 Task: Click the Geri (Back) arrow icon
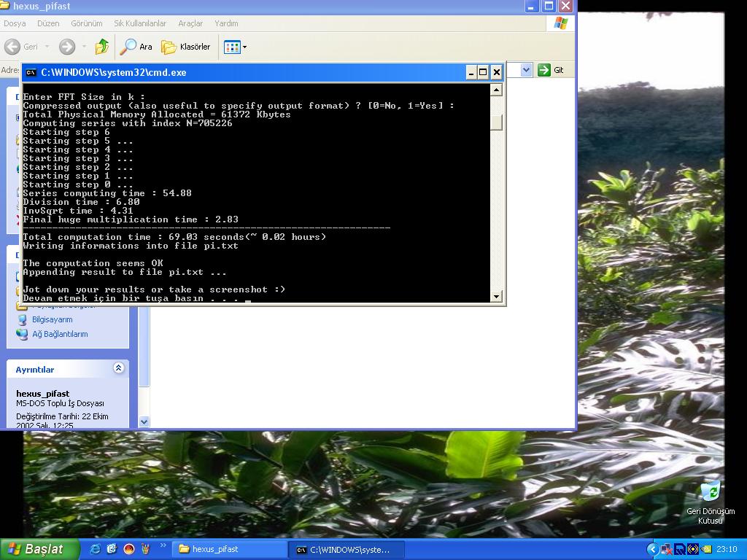coord(12,47)
